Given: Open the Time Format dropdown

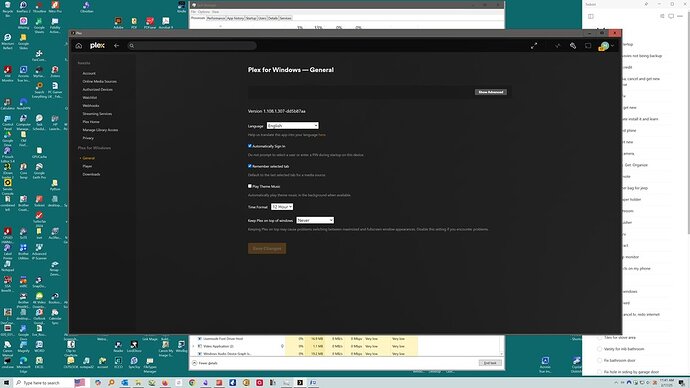Looking at the screenshot, I should (282, 207).
